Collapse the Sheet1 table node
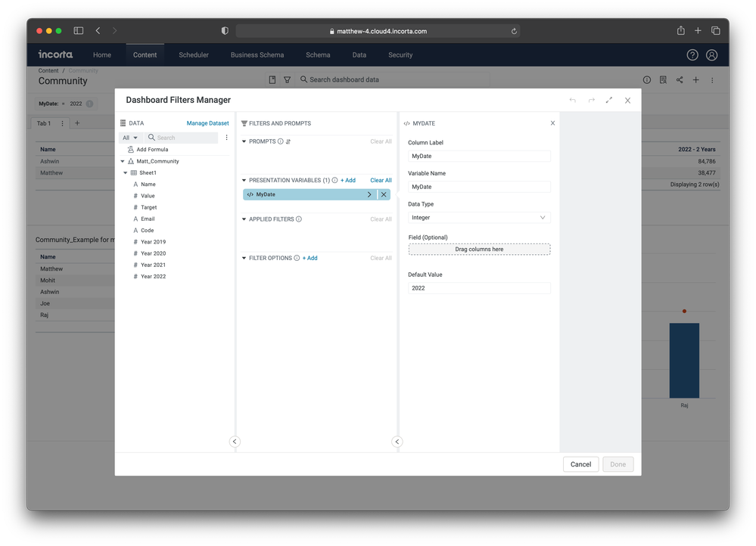 coord(126,173)
